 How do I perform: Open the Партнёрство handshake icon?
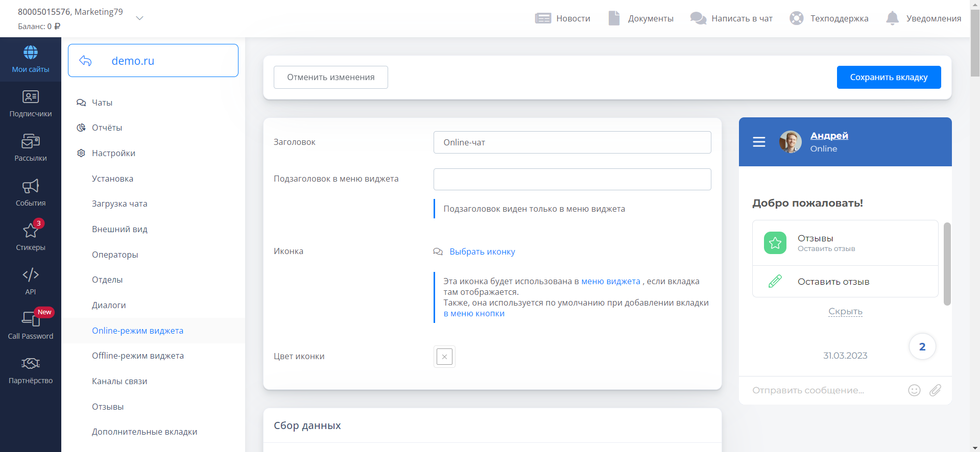(31, 364)
